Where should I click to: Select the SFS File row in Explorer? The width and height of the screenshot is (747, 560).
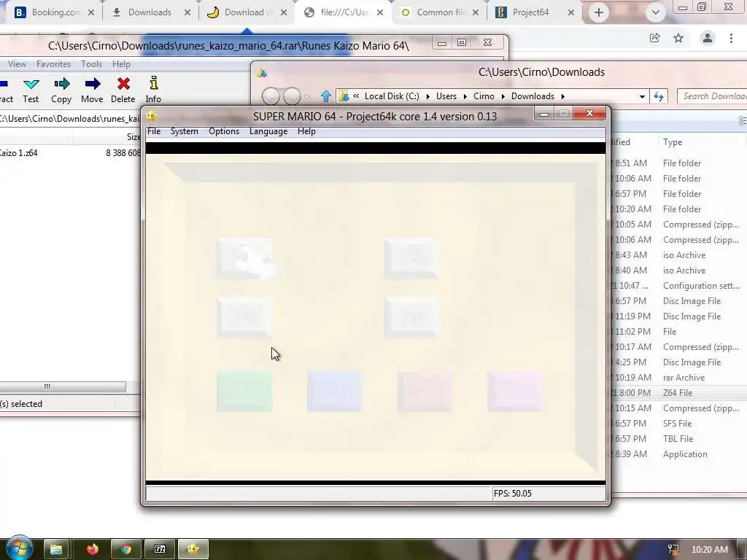pos(678,424)
